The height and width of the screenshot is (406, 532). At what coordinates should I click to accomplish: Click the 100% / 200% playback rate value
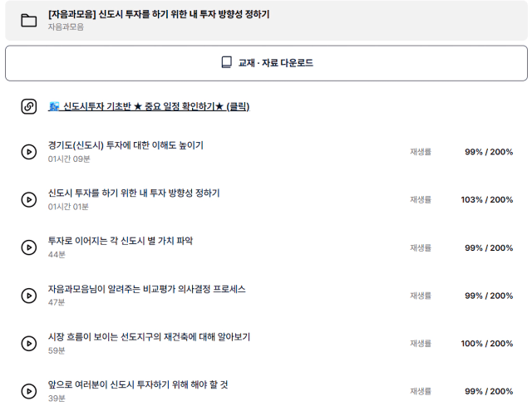487,343
